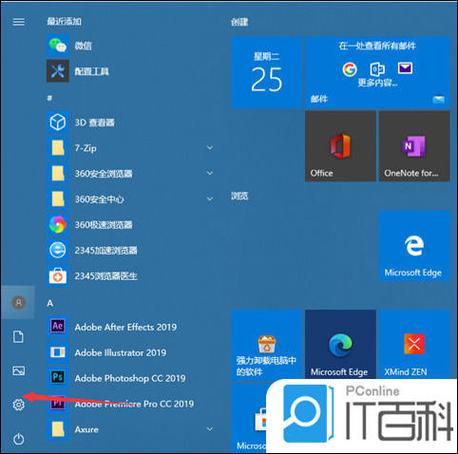Open the legacy Microsoft Edge tile
The width and height of the screenshot is (458, 454).
point(414,246)
